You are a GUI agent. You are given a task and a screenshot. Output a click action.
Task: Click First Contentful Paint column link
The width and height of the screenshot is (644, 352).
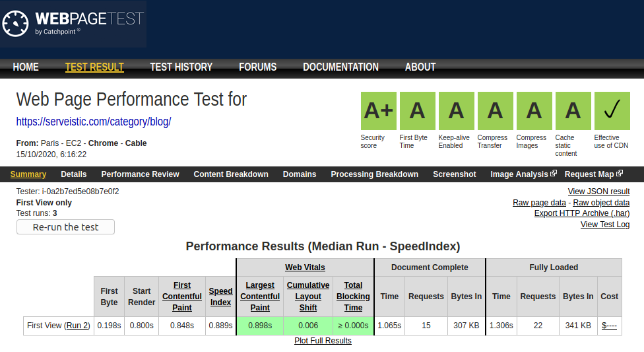tap(182, 297)
